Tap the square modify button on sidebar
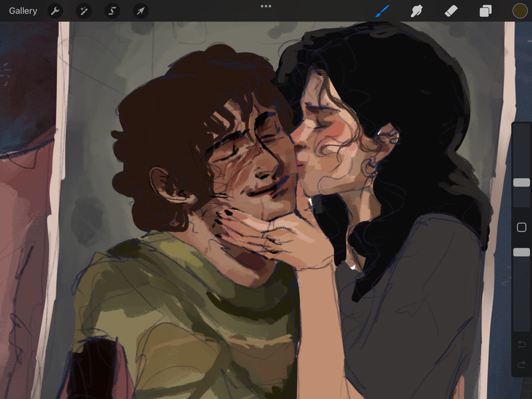Screen dimensions: 532x399 [x=521, y=227]
